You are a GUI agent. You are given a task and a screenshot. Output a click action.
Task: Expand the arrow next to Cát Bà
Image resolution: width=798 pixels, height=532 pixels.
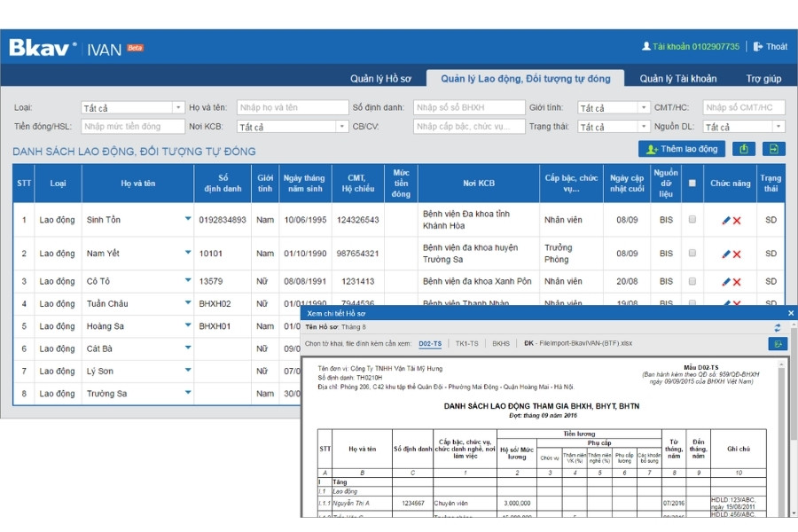[188, 348]
